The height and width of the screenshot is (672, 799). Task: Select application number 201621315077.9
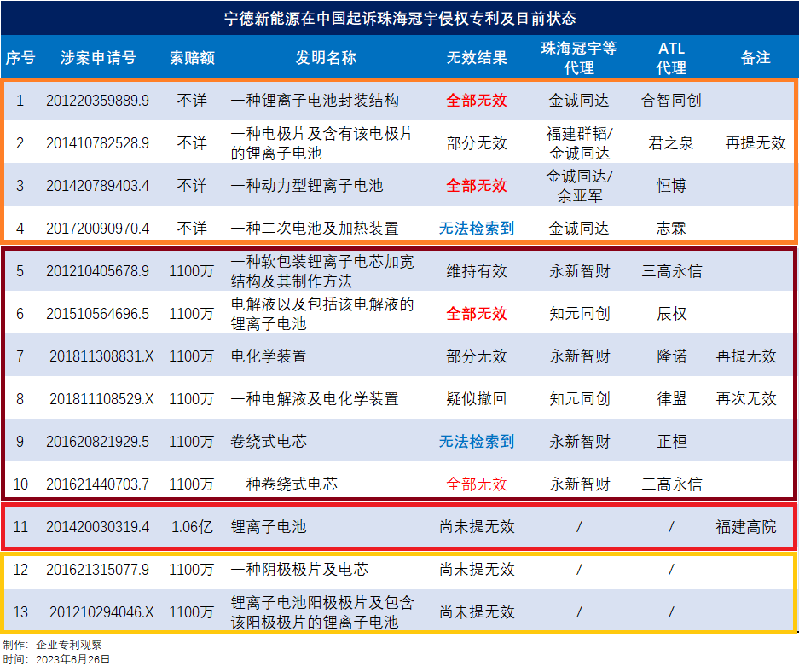tap(98, 570)
